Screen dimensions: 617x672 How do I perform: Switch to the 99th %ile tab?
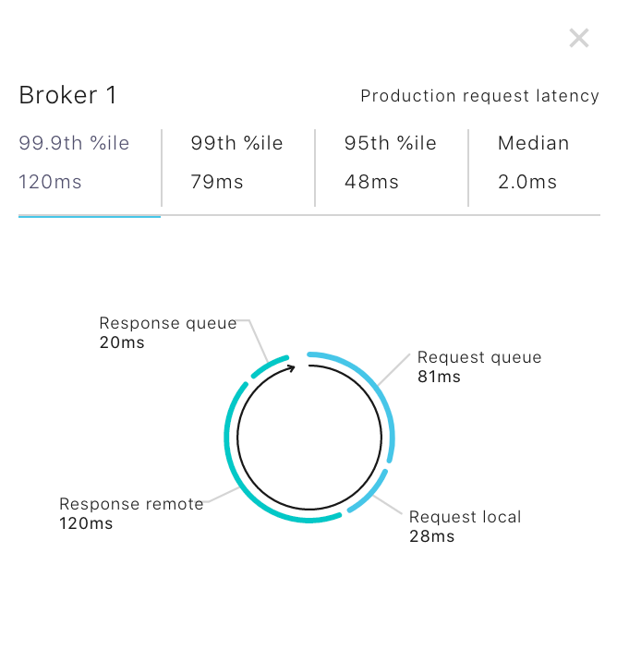pos(236,162)
